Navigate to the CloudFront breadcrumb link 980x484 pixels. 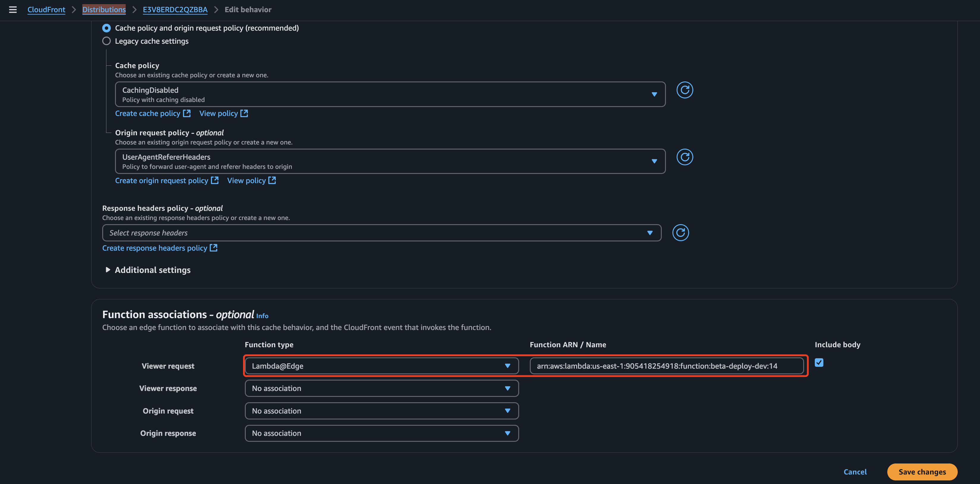pos(46,10)
